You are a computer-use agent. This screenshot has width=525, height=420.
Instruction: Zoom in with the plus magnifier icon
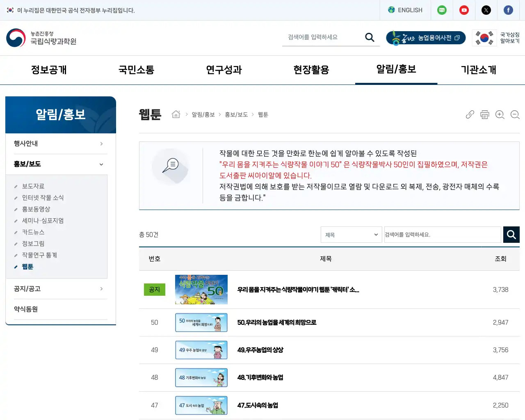point(500,115)
